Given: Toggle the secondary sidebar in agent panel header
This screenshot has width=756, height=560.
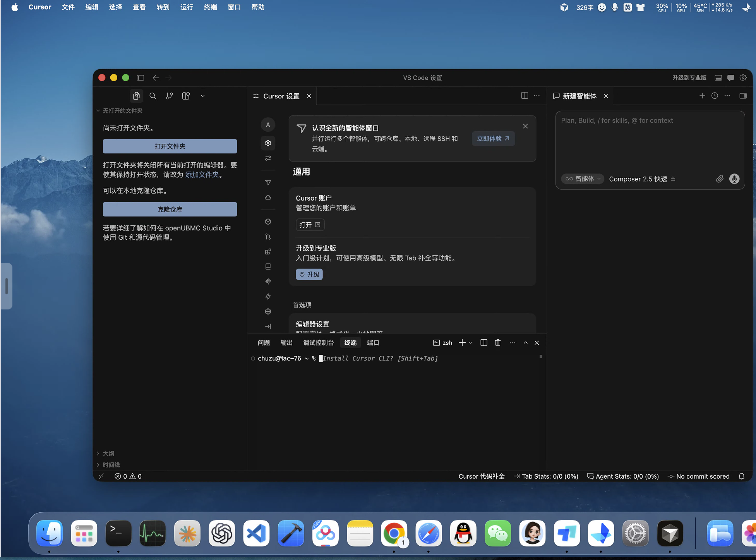Looking at the screenshot, I should 743,96.
